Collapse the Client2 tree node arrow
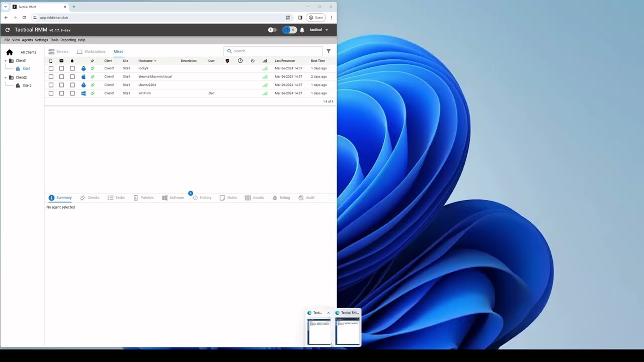The width and height of the screenshot is (644, 362). click(x=6, y=77)
